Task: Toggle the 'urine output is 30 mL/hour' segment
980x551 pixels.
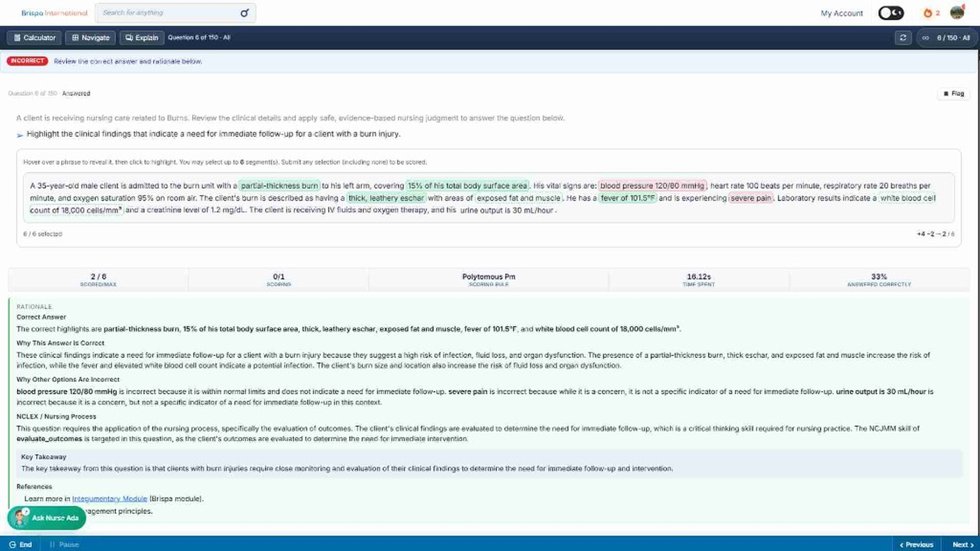Action: [x=507, y=210]
